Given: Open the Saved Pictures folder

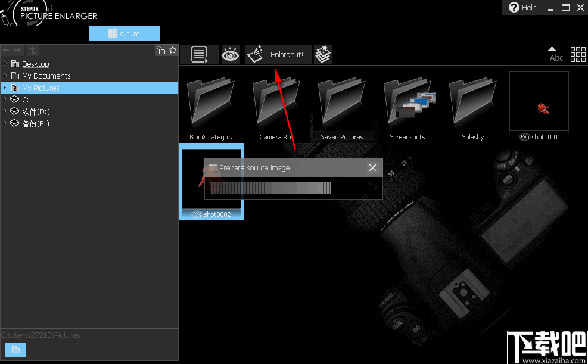Looking at the screenshot, I should pyautogui.click(x=341, y=107).
